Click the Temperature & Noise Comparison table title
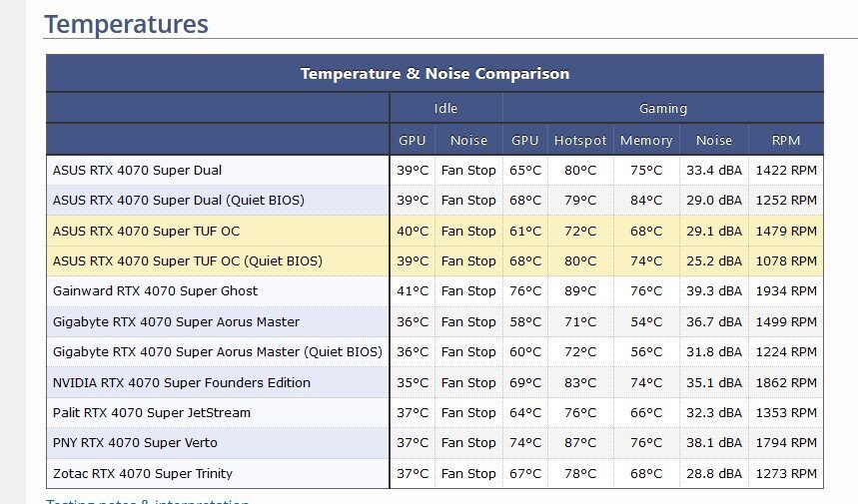The width and height of the screenshot is (858, 504). pyautogui.click(x=435, y=73)
